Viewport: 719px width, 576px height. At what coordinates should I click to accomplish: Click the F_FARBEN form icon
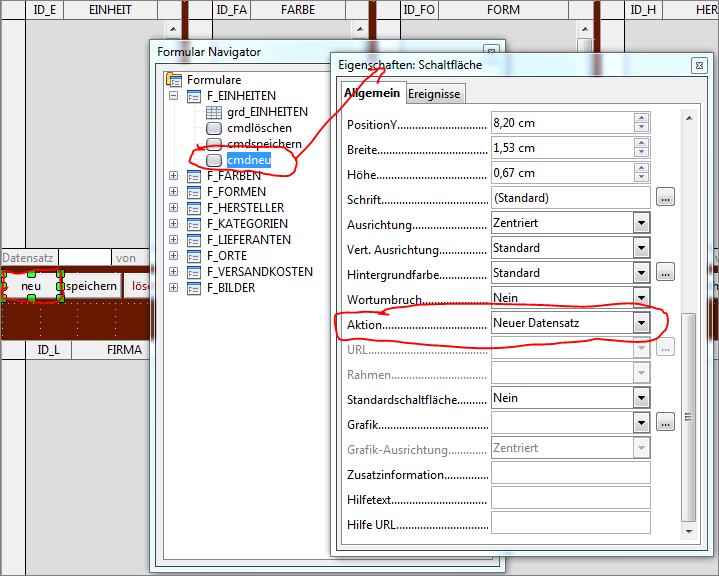coord(194,176)
